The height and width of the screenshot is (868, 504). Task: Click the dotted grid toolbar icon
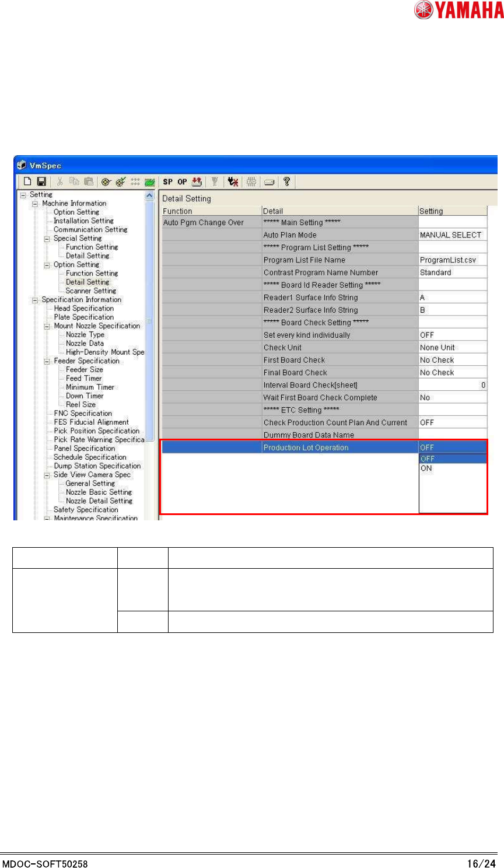pos(135,182)
